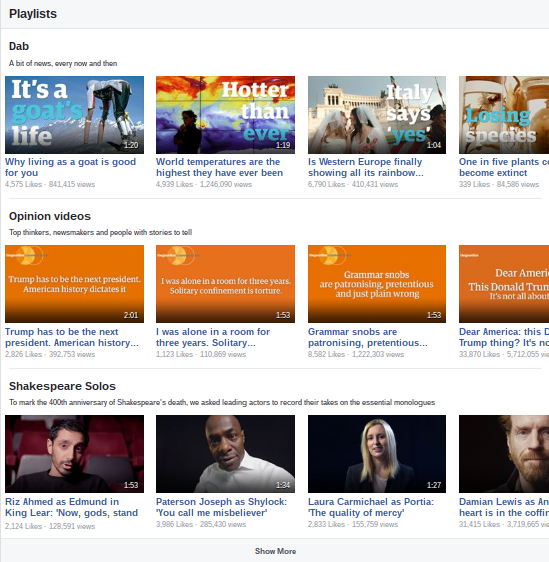The height and width of the screenshot is (562, 549).
Task: Open the 'It's a goat's life' video thumbnail
Action: [x=75, y=115]
